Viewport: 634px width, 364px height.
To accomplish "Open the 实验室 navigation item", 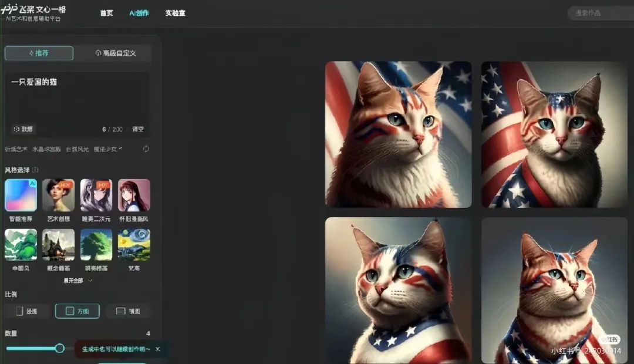I will 175,13.
